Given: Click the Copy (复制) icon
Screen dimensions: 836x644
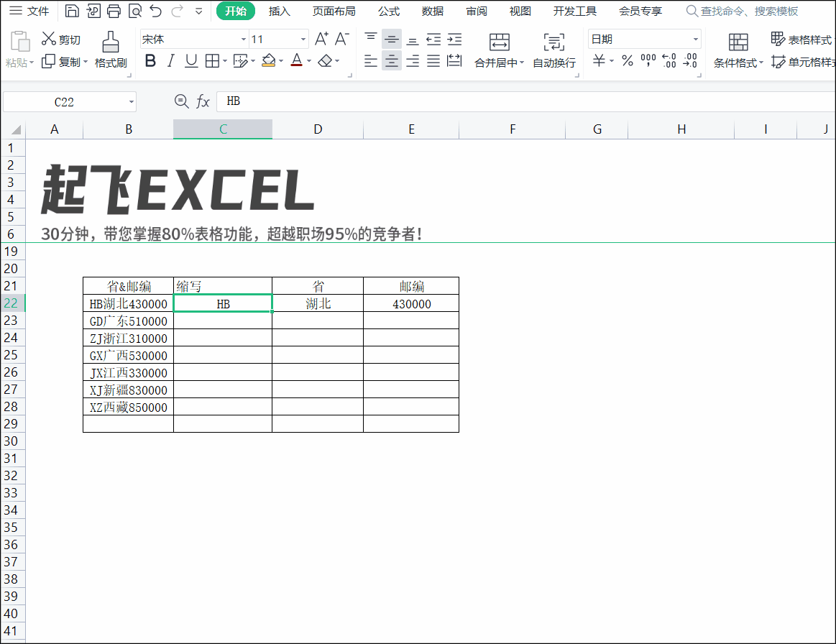Looking at the screenshot, I should coord(48,62).
